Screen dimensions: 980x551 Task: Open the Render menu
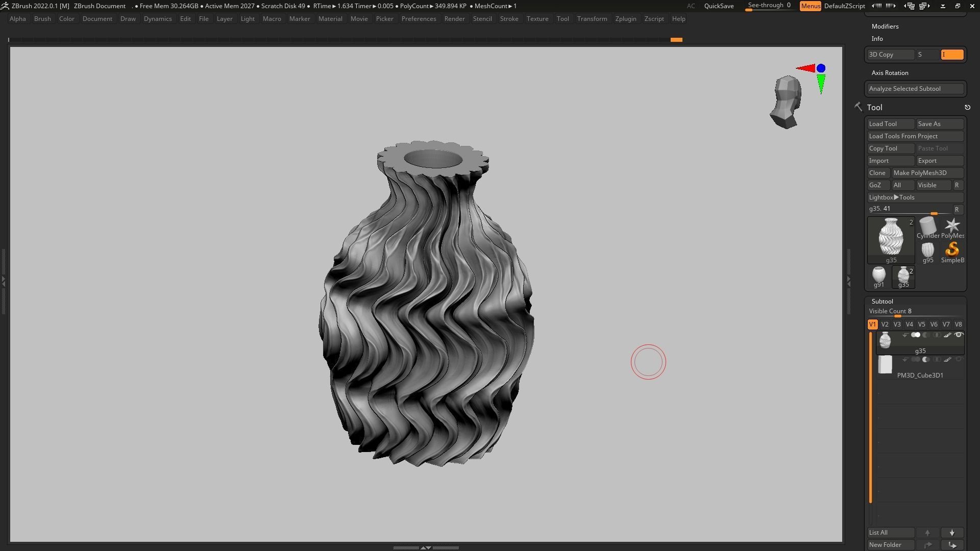[x=454, y=19]
